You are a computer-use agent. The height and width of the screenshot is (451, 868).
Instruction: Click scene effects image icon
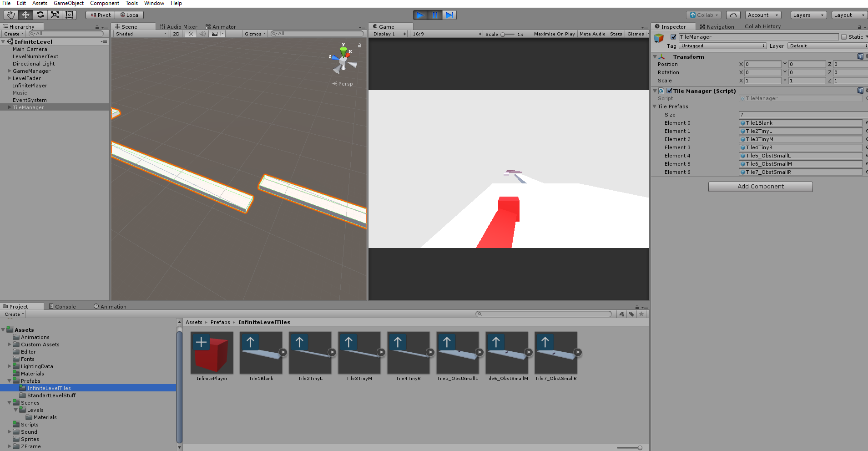[215, 34]
